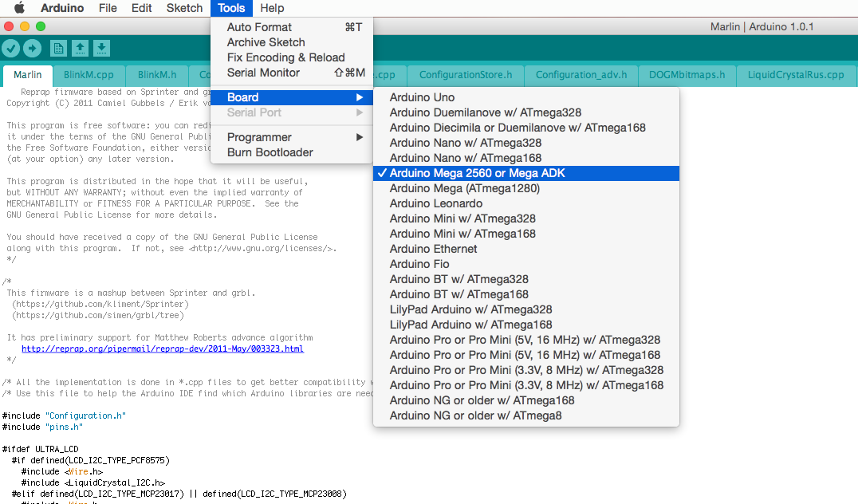858x504 pixels.
Task: Select Arduino NG or older w/ ATmega168
Action: click(525, 400)
